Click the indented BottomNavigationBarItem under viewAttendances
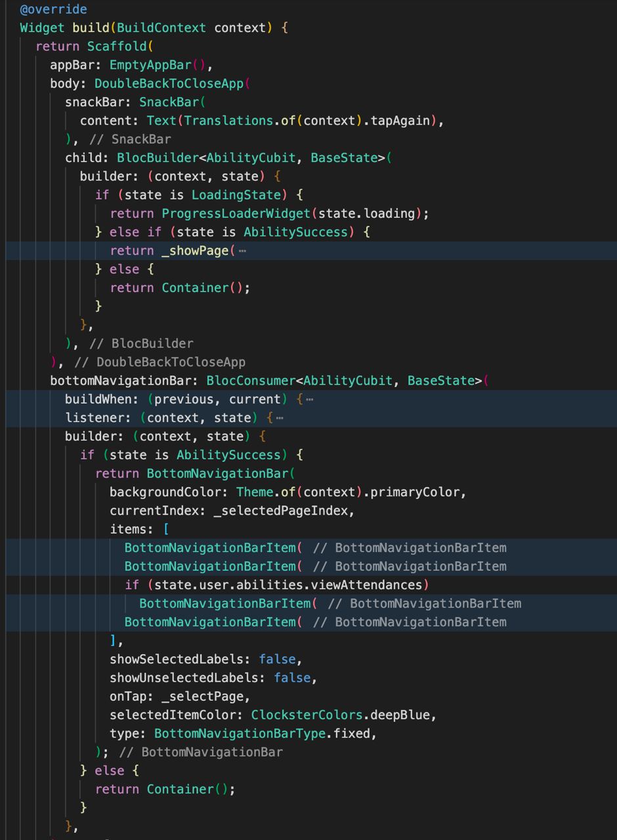Screen dimensions: 617x840 point(224,603)
